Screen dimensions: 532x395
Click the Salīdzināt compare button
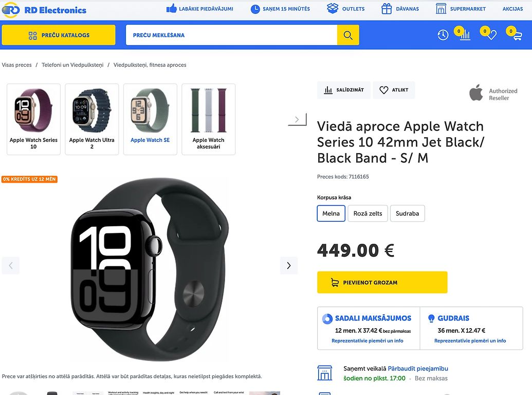[344, 90]
